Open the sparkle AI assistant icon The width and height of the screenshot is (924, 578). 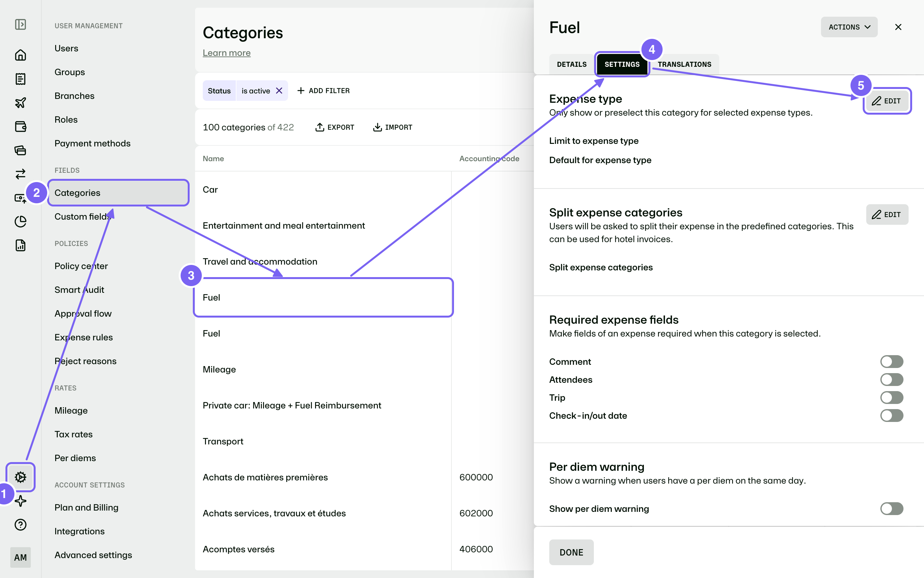coord(20,501)
